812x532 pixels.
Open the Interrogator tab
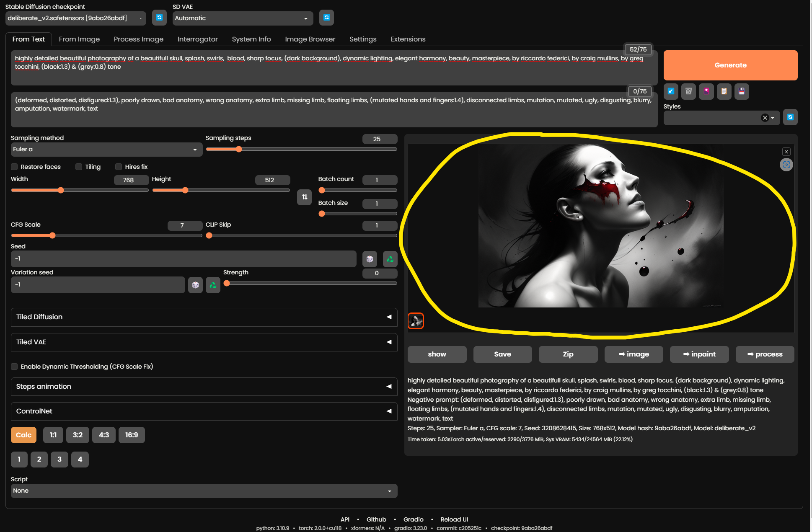(x=198, y=39)
